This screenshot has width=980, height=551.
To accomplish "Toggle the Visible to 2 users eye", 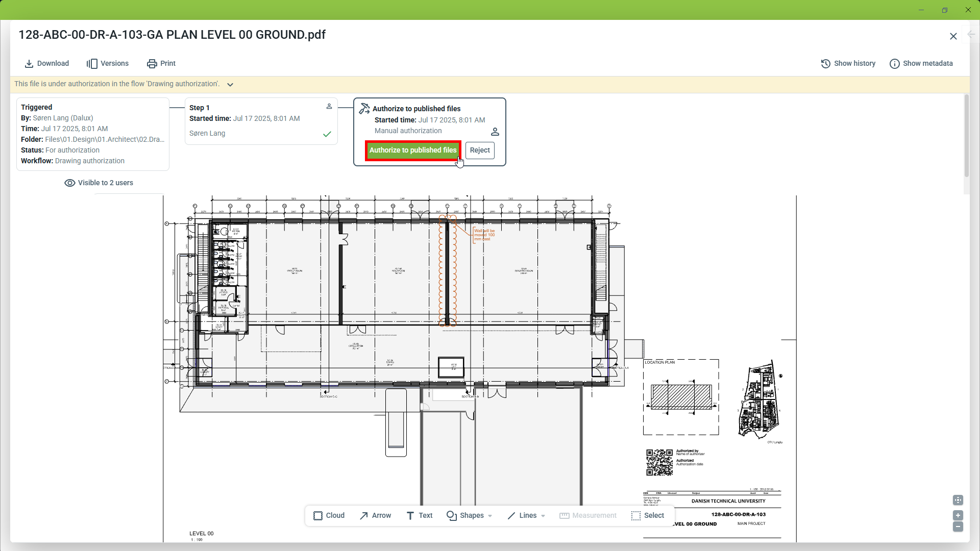I will click(70, 183).
